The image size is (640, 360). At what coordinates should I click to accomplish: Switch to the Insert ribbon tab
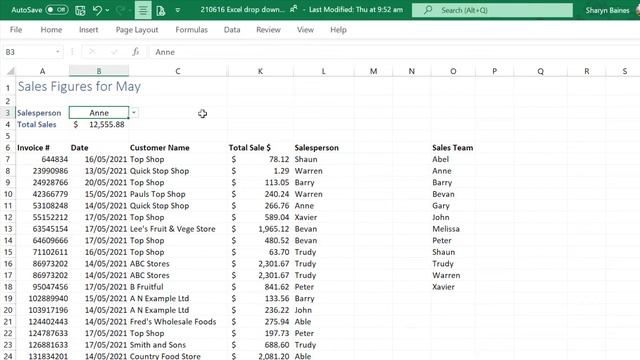point(89,30)
